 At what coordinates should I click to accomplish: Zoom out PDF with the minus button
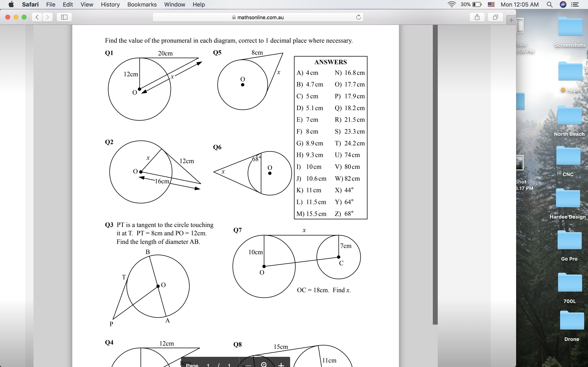[248, 365]
